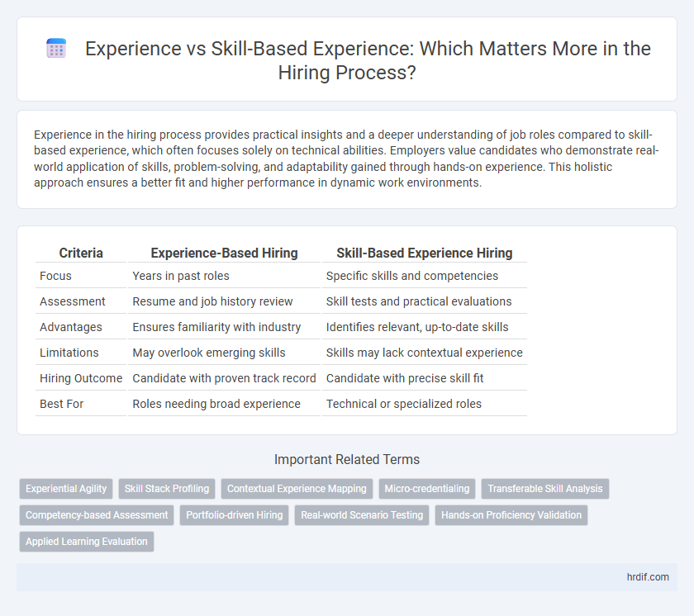Click the Important Related Terms heading
This screenshot has width=694, height=616.
tap(347, 460)
